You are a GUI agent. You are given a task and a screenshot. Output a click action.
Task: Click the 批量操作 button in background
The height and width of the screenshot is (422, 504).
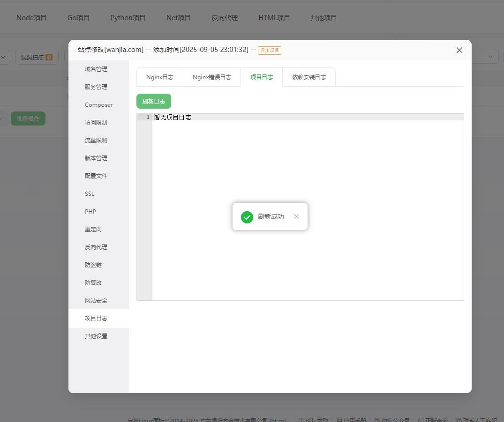tap(28, 118)
